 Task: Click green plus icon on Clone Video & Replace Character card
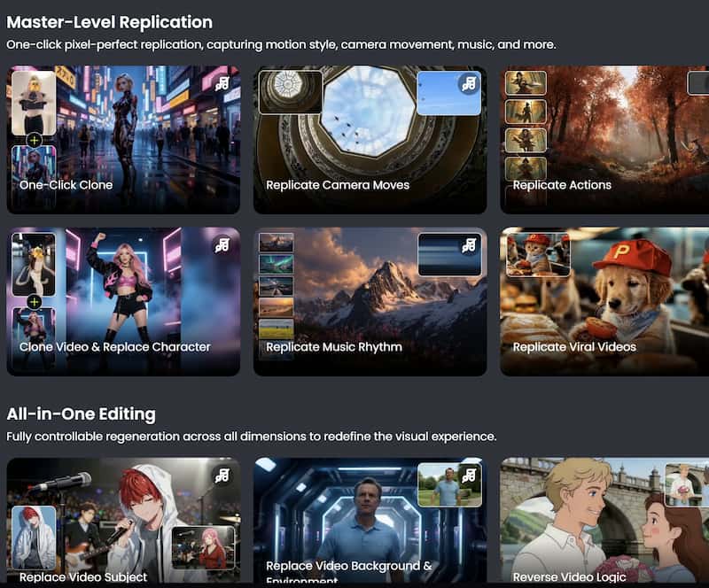pyautogui.click(x=34, y=302)
